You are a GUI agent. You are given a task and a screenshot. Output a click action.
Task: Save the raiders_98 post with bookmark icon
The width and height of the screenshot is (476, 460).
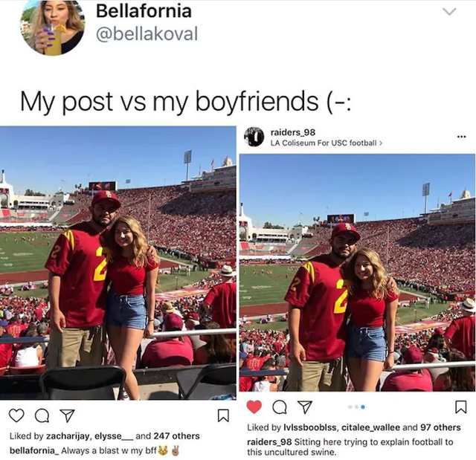pos(461,407)
